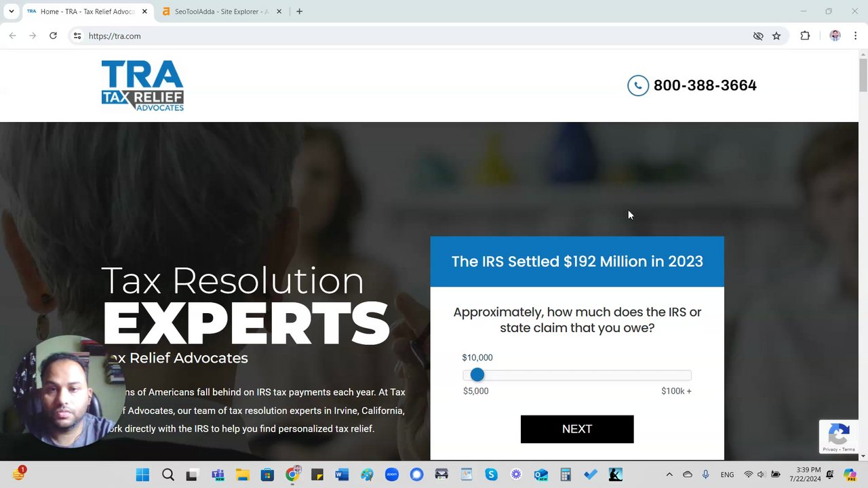Screen dimensions: 868x488
Task: Open Wi-Fi network tray icon
Action: click(748, 474)
